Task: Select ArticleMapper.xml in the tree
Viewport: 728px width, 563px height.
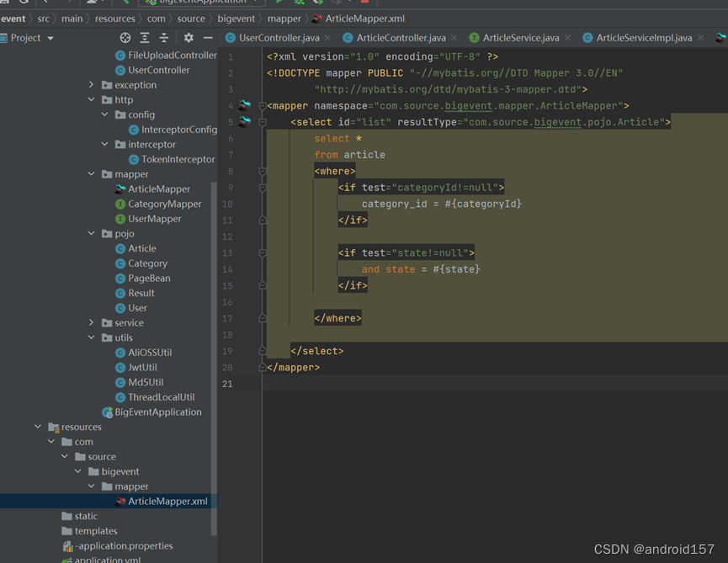Action: coord(161,501)
